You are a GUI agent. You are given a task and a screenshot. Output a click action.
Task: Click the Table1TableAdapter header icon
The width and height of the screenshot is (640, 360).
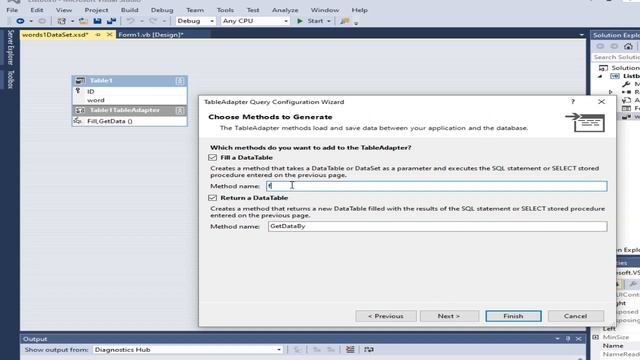click(80, 110)
